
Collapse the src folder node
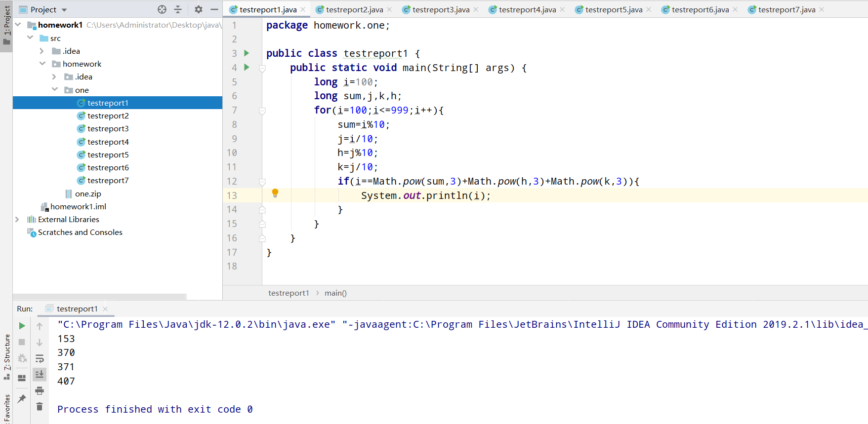point(30,38)
